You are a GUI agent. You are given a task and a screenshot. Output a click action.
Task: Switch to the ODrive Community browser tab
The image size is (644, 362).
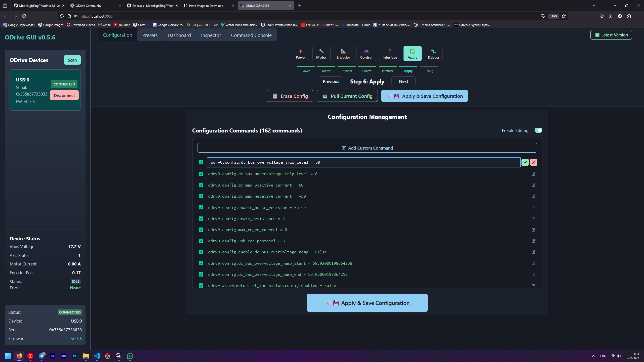[x=95, y=6]
